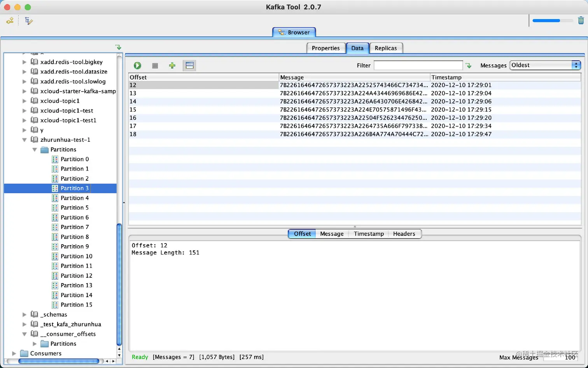Viewport: 588px width, 368px height.
Task: Expand the xadd.redis-tool.bigkey topic
Action: [x=24, y=62]
